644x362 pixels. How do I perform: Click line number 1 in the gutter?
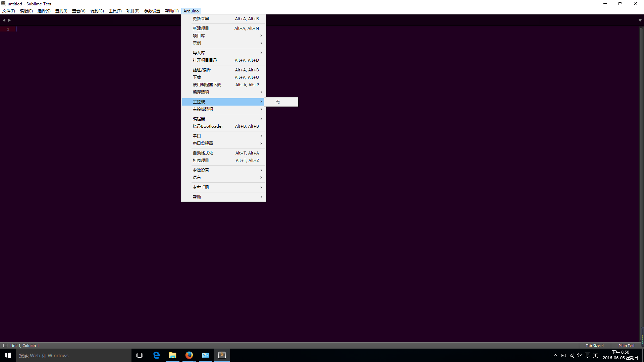tap(8, 29)
